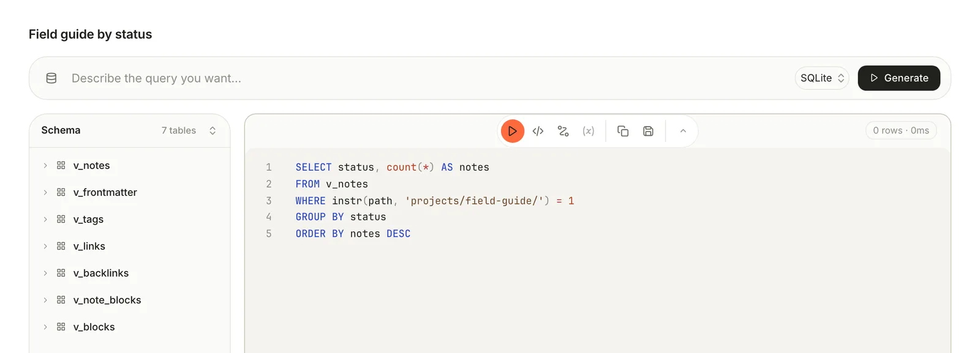This screenshot has height=353, width=980.
Task: Open the SQLite dialect dropdown
Action: (x=822, y=78)
